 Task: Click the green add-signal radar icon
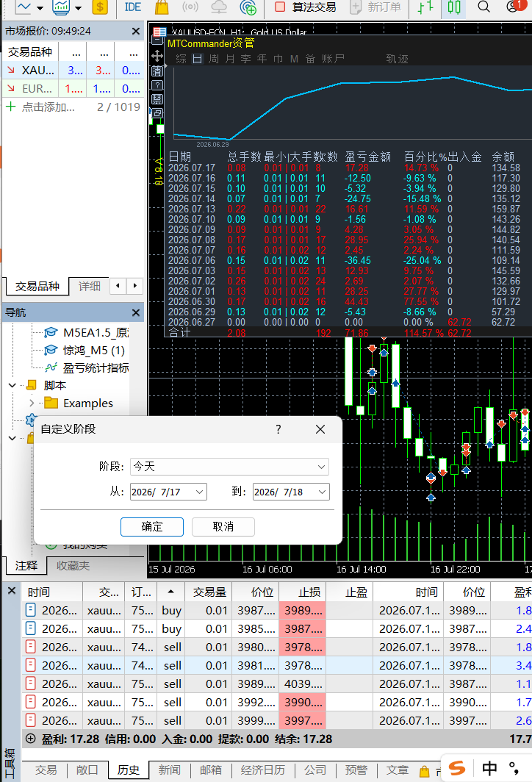tap(248, 7)
